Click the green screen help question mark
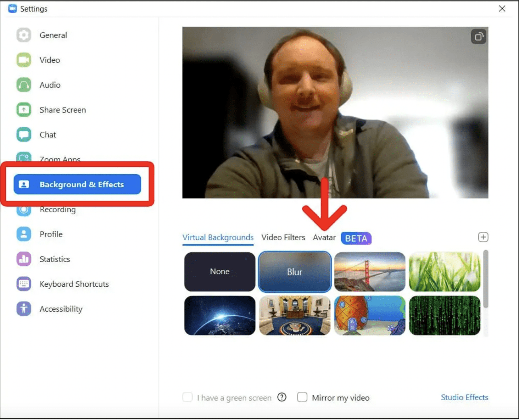Screen dimensions: 519x420 pos(282,397)
